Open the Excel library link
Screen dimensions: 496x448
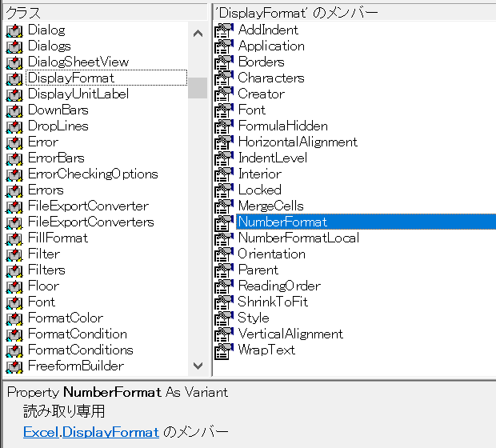coord(41,432)
